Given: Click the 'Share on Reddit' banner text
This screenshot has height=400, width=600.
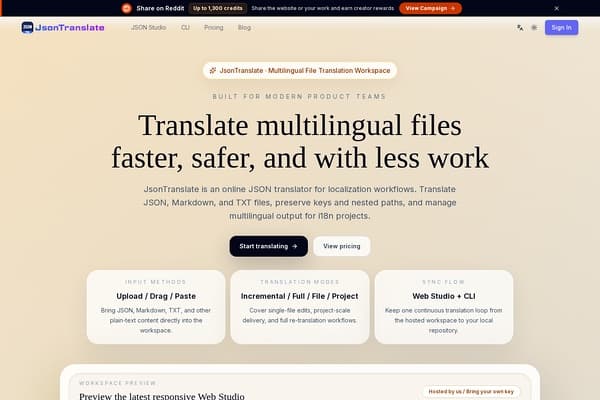Looking at the screenshot, I should [160, 8].
